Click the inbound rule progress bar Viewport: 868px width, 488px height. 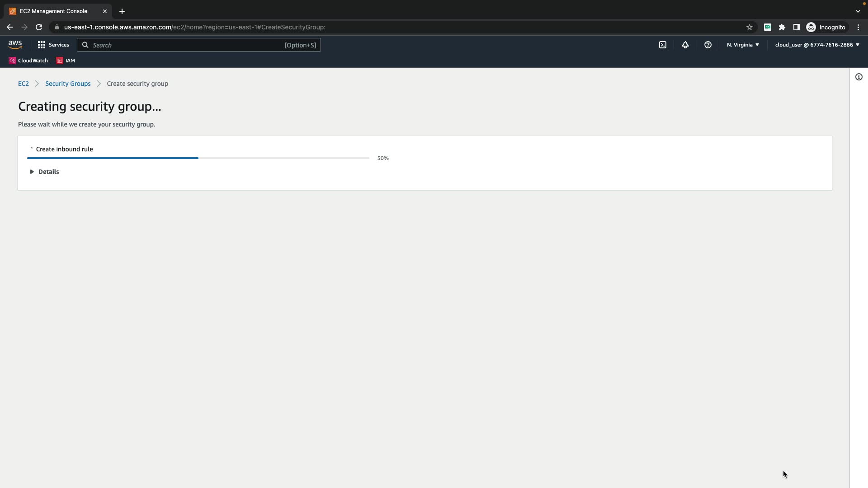(198, 158)
